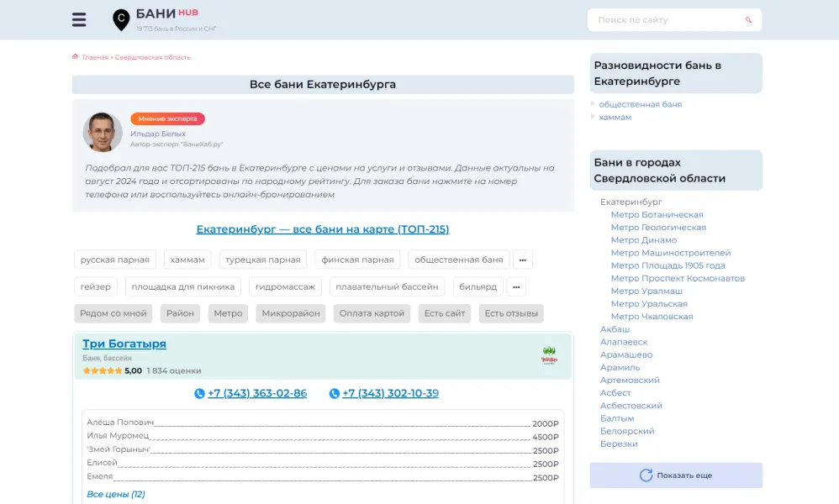This screenshot has width=839, height=504.
Task: Open the 'Район' filter dropdown
Action: pos(180,313)
